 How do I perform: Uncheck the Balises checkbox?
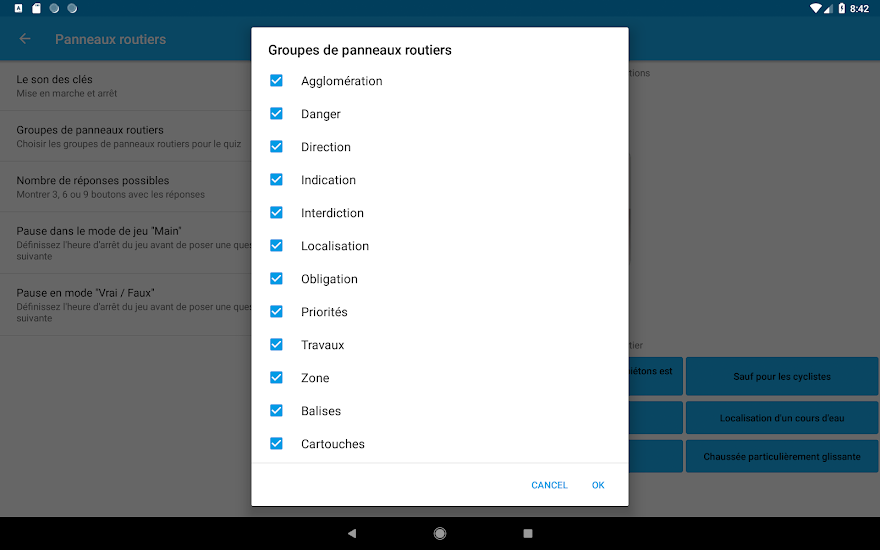coord(277,411)
